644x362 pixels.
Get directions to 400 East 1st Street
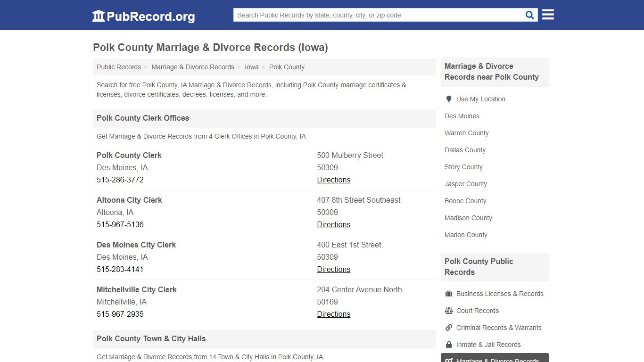tap(334, 269)
